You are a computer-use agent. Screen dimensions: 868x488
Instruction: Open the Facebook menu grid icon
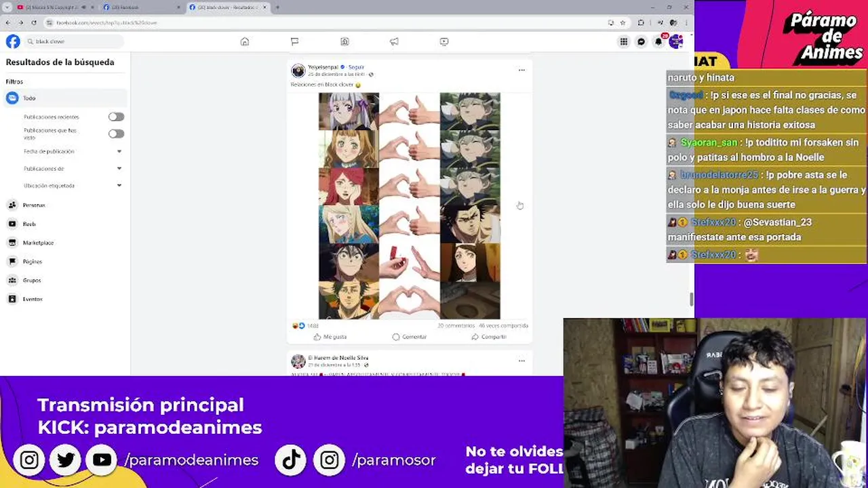click(x=623, y=41)
